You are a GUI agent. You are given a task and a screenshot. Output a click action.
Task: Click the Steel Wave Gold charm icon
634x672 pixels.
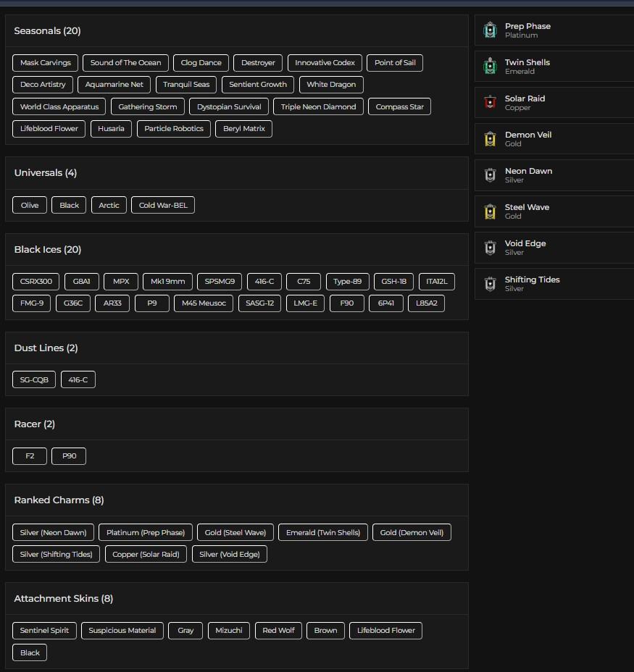click(491, 211)
